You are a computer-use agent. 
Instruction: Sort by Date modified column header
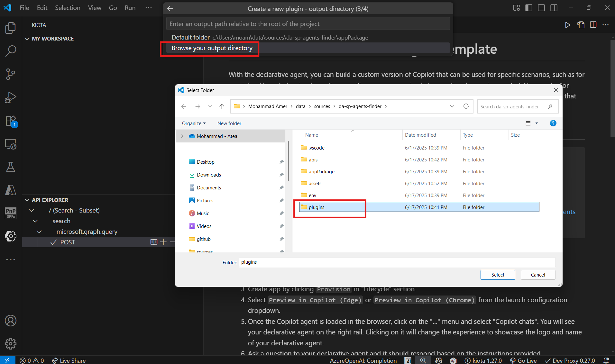click(431, 135)
